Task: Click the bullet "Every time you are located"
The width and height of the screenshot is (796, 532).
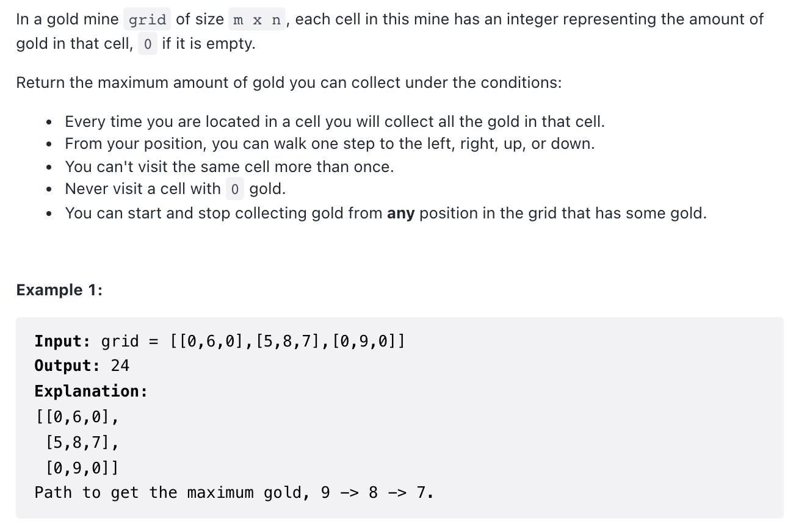Action: coord(335,121)
